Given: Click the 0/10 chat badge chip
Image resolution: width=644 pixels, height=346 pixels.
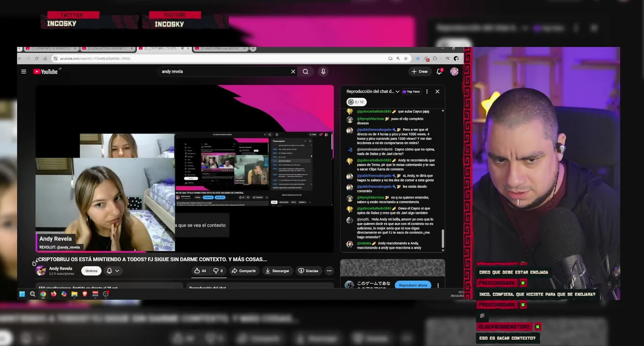Looking at the screenshot, I should [356, 102].
